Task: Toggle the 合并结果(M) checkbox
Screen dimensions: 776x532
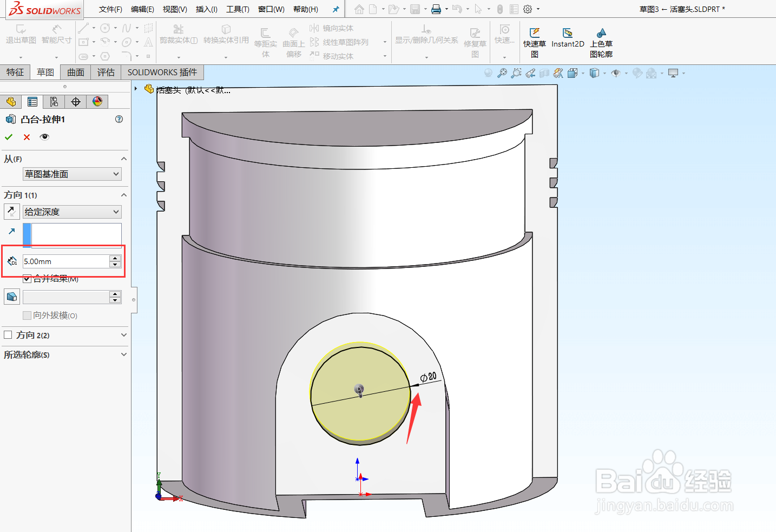Action: coord(27,279)
